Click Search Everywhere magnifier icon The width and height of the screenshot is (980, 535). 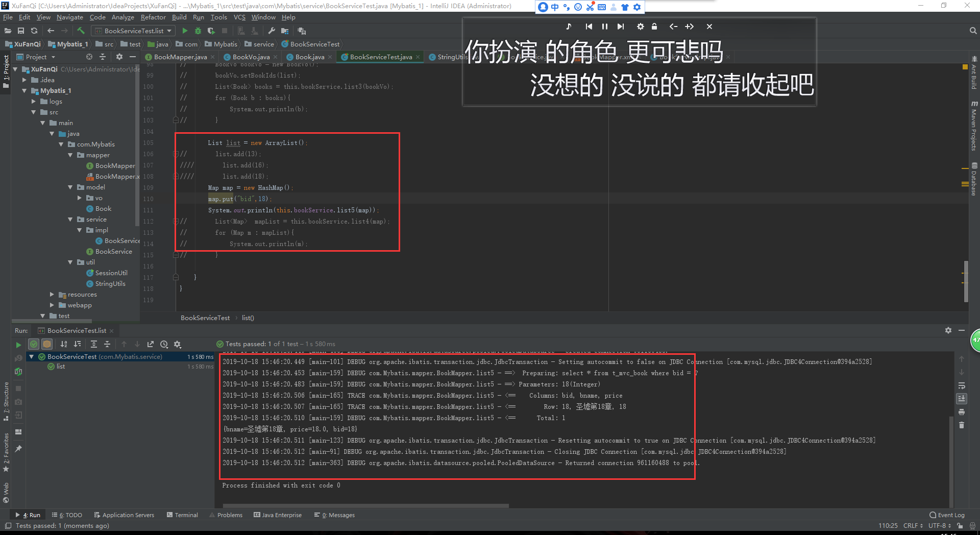click(x=973, y=31)
